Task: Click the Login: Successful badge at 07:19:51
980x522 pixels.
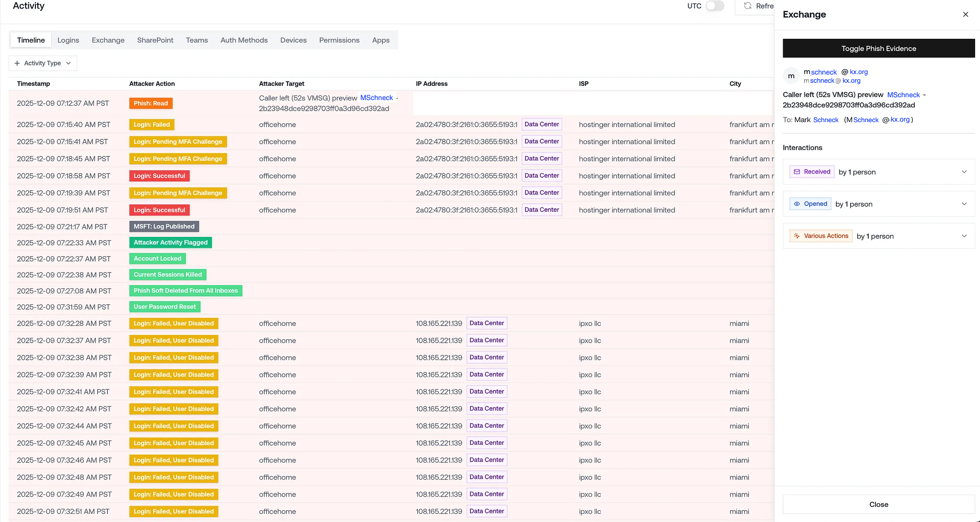Action: [160, 210]
